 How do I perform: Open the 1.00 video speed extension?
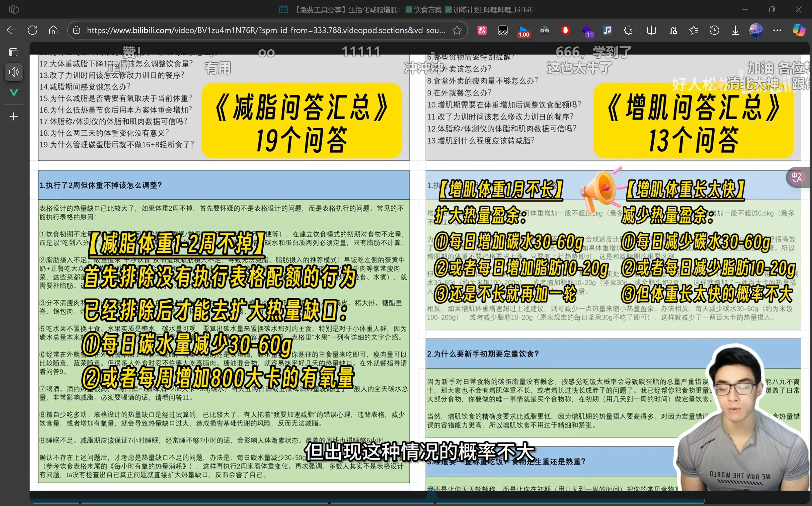[523, 31]
